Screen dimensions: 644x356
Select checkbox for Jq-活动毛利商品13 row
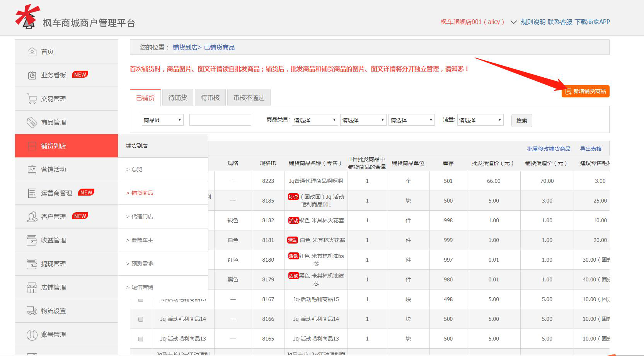click(141, 339)
